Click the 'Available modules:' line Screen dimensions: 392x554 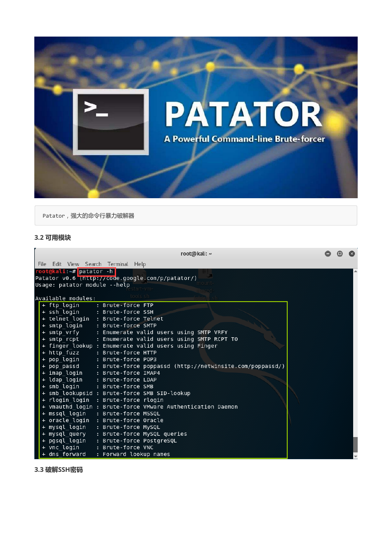point(65,298)
